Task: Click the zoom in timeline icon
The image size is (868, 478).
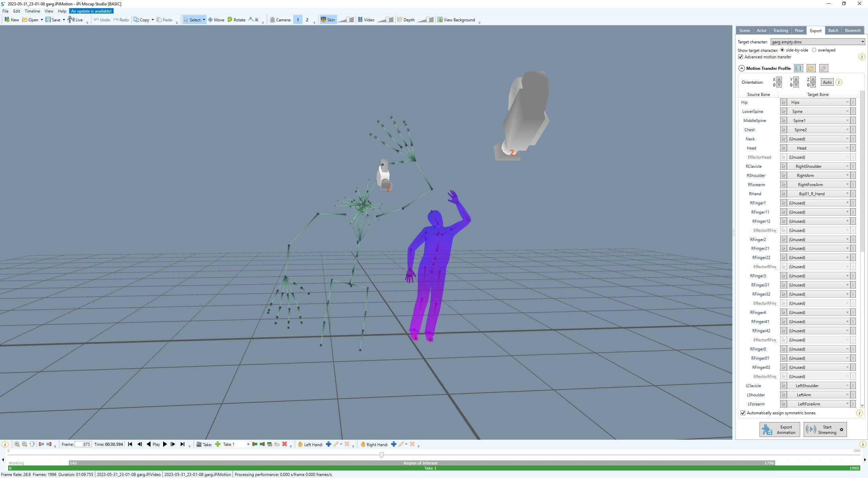Action: tap(17, 444)
